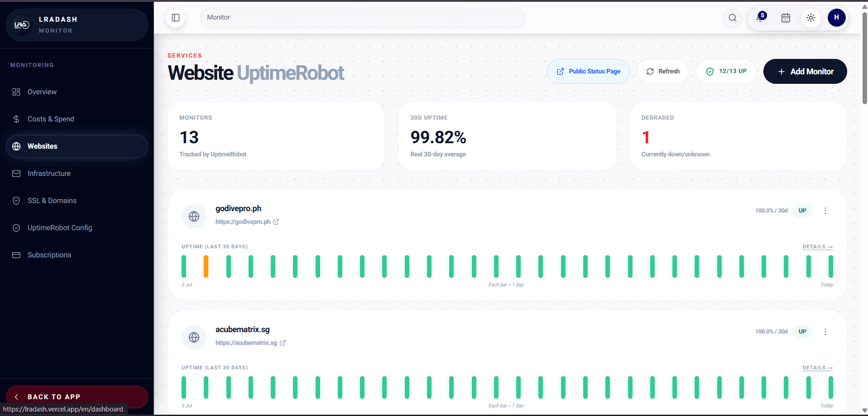Open UptimeRobot Config page
The height and width of the screenshot is (416, 868).
pyautogui.click(x=77, y=228)
